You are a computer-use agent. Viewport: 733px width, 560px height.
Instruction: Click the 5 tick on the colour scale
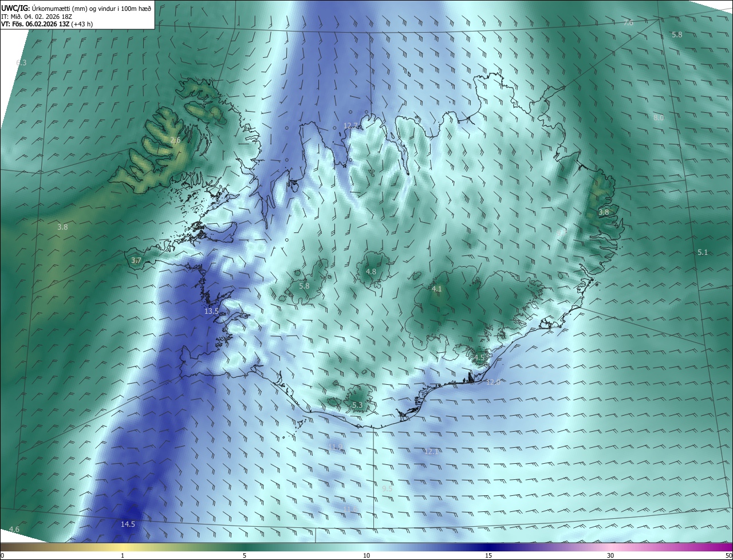pos(245,555)
